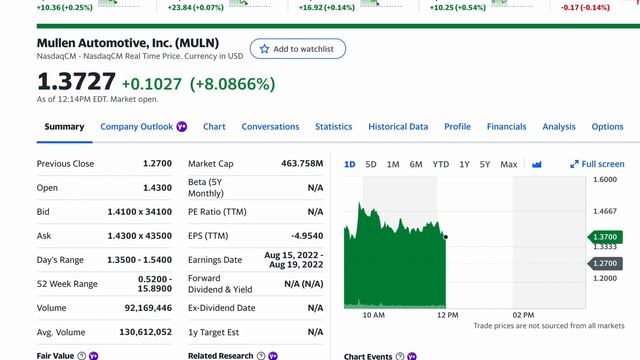Image resolution: width=640 pixels, height=360 pixels.
Task: Select the Summary tab
Action: coord(64,127)
